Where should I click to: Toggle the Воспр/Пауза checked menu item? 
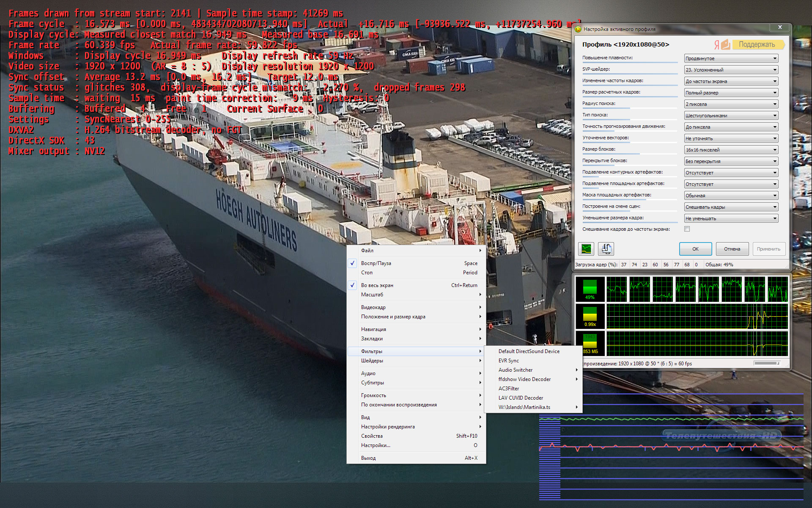click(x=376, y=263)
